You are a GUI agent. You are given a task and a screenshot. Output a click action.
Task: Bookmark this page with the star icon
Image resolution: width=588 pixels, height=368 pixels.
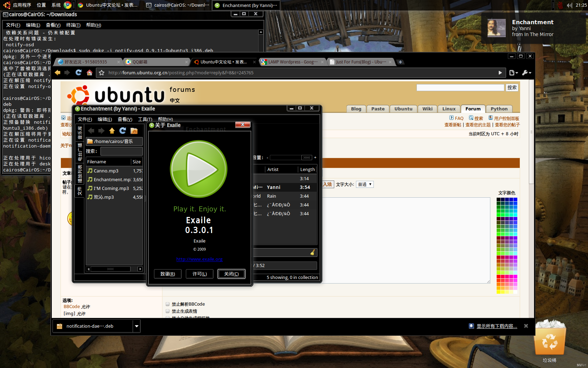(101, 73)
